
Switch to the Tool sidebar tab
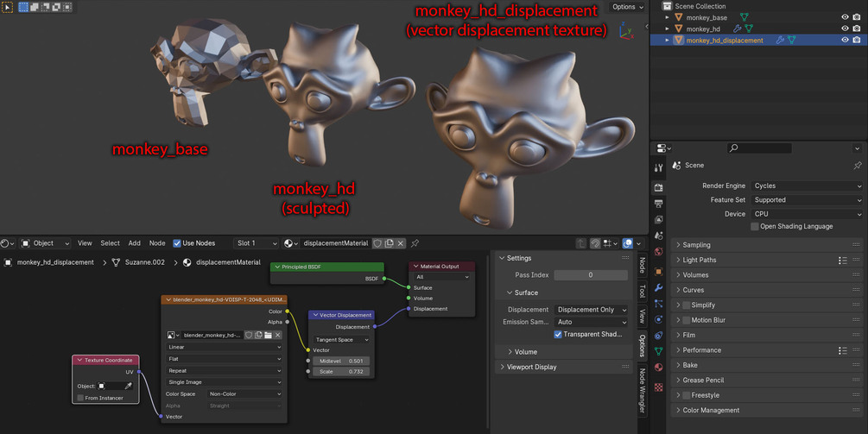click(x=642, y=291)
